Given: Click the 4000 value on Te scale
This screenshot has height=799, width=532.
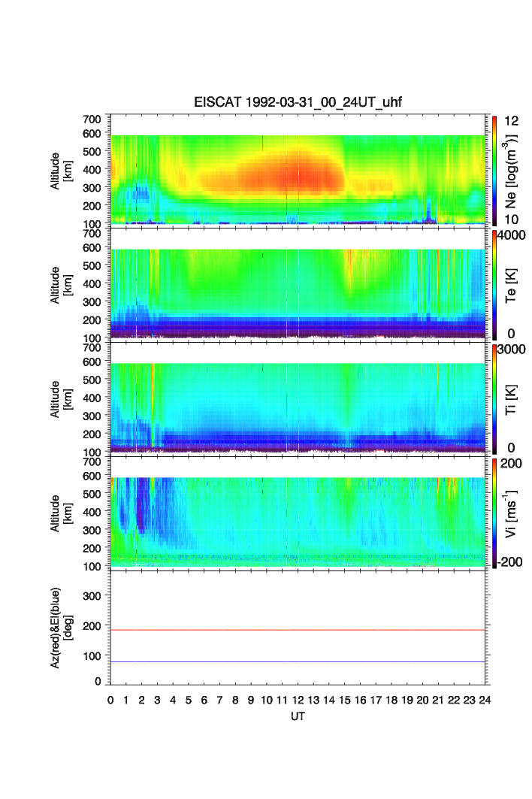Looking at the screenshot, I should [512, 235].
